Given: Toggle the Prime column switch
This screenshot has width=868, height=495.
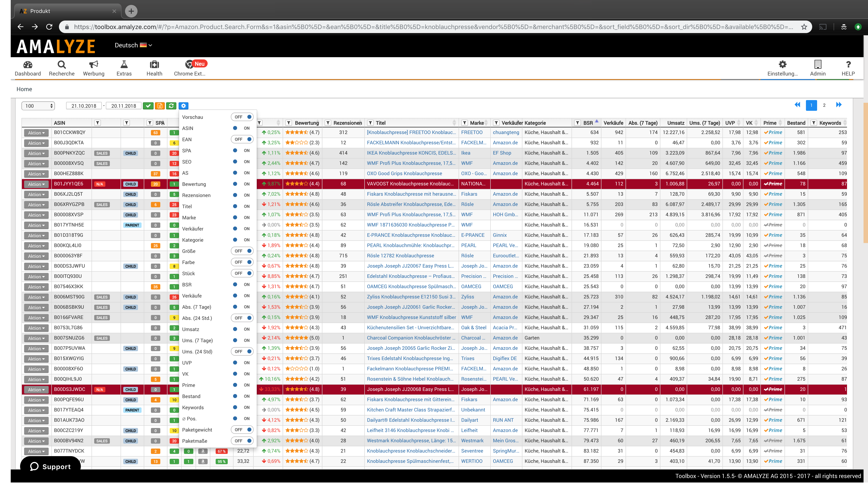Looking at the screenshot, I should [x=242, y=385].
